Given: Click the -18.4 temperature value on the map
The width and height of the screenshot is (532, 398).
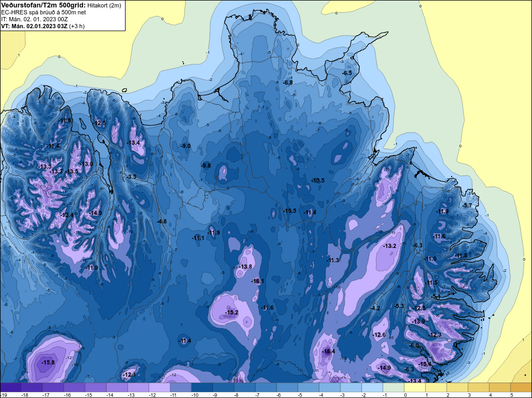Looking at the screenshot, I should pos(328,351).
